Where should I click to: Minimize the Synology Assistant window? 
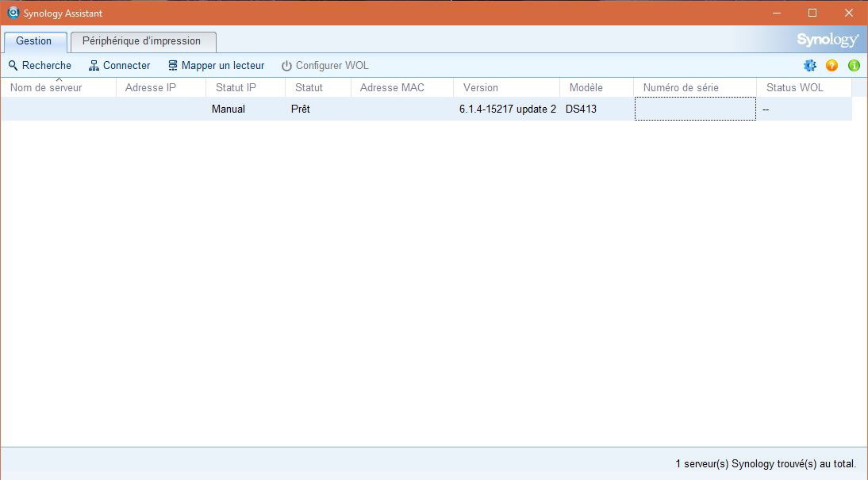tap(777, 13)
